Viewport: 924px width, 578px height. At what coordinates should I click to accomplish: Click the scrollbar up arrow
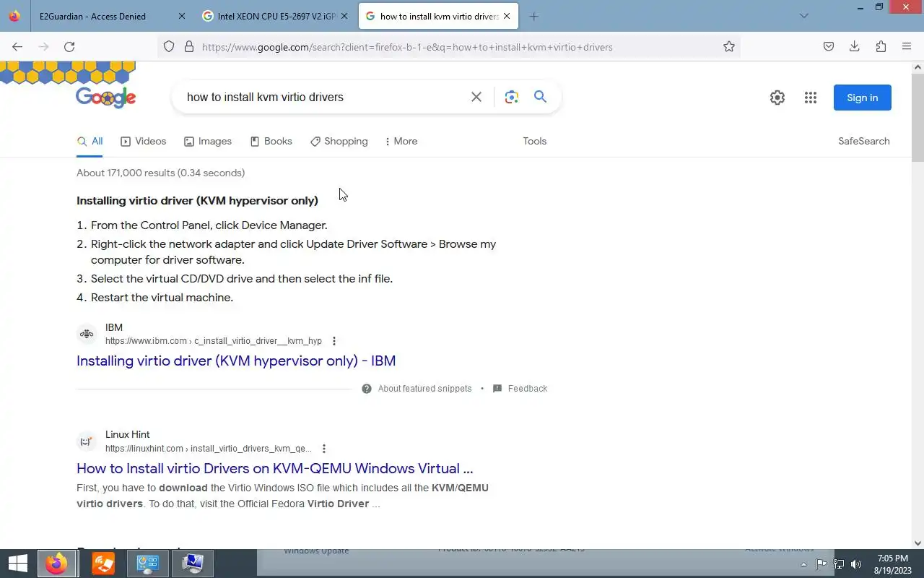pos(918,67)
